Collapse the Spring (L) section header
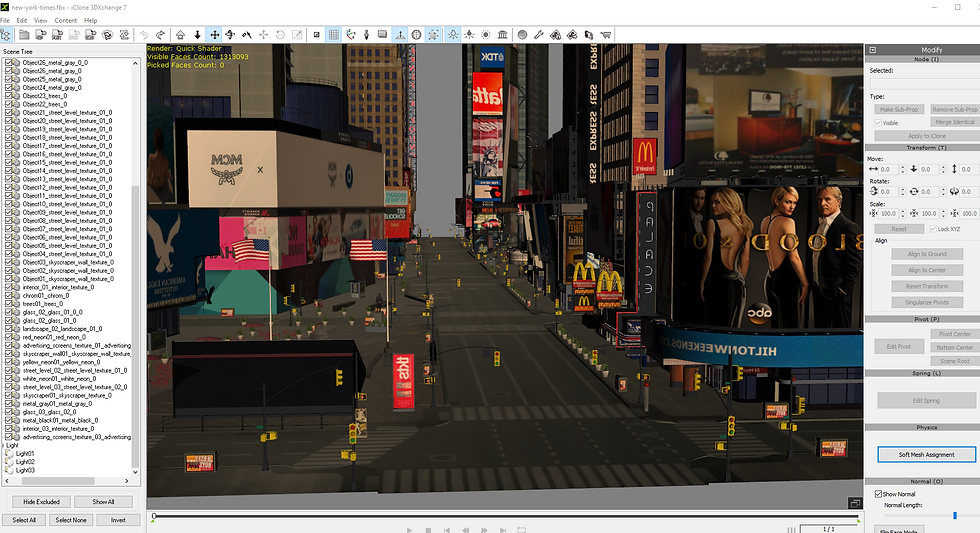The height and width of the screenshot is (533, 980). coord(922,374)
